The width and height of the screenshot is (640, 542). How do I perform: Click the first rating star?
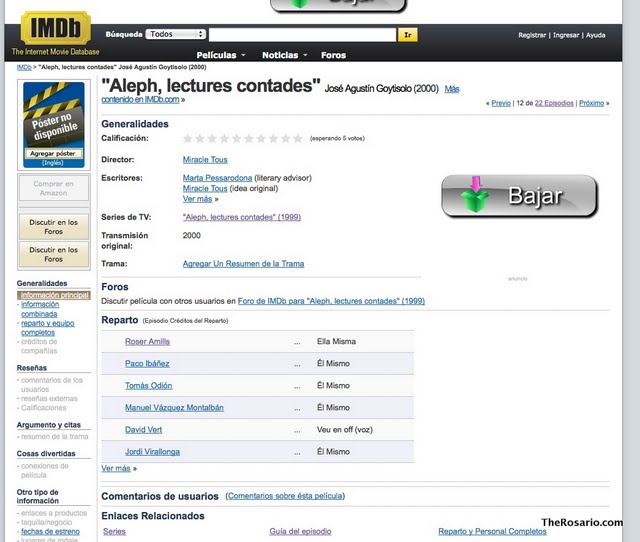(x=188, y=139)
